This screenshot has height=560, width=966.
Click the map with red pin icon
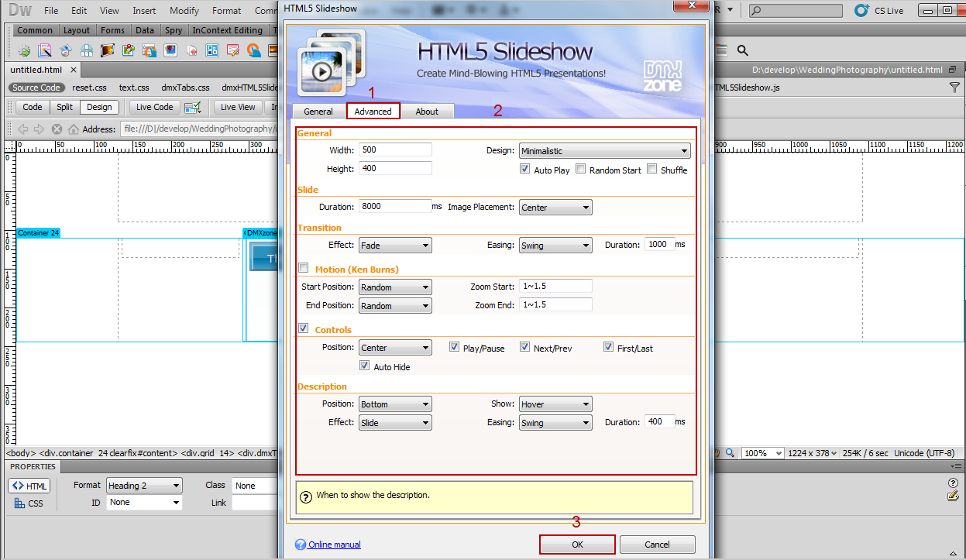tap(129, 50)
